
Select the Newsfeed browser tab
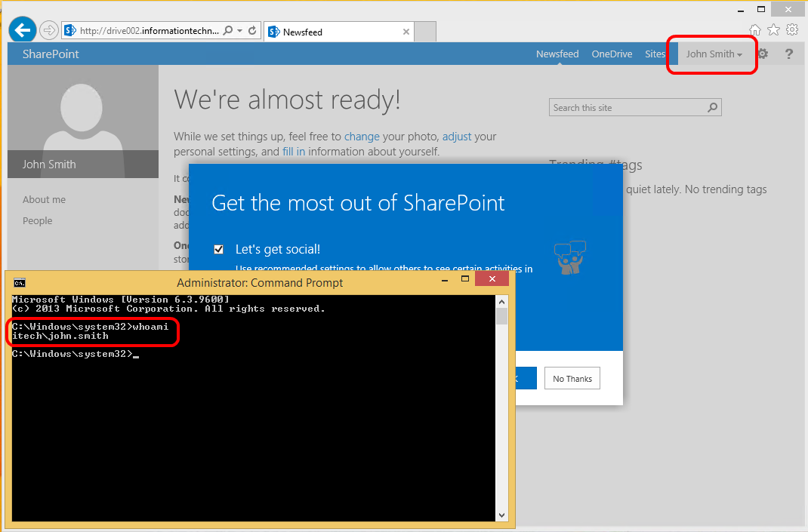click(x=340, y=32)
